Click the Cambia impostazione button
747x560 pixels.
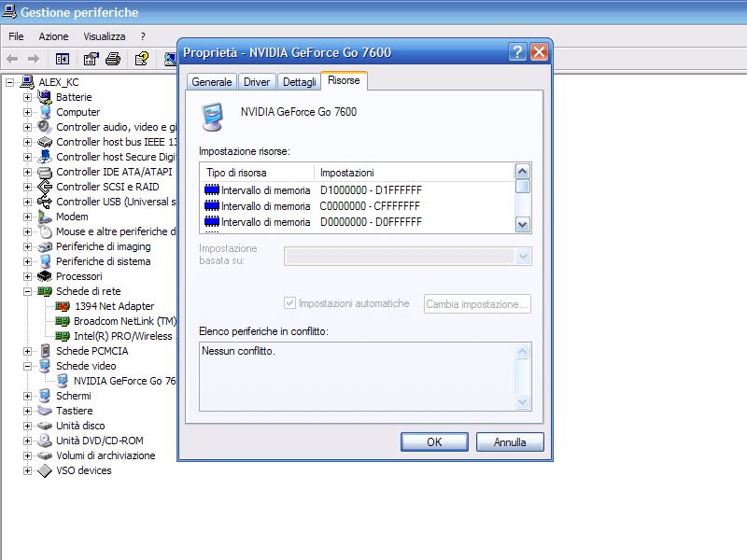[x=477, y=304]
